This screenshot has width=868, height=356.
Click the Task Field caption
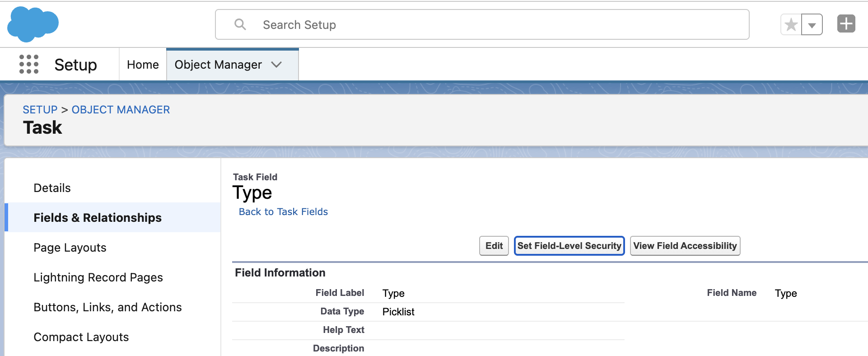click(255, 177)
